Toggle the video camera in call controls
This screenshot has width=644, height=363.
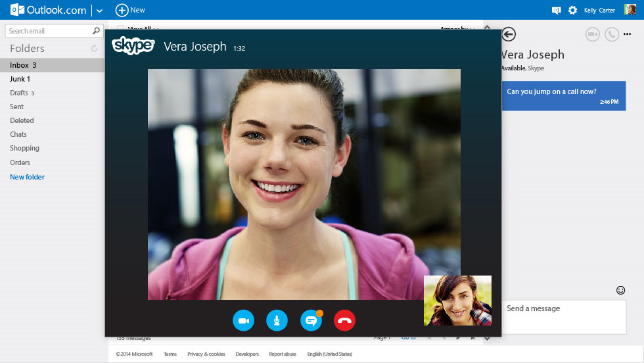tap(244, 320)
